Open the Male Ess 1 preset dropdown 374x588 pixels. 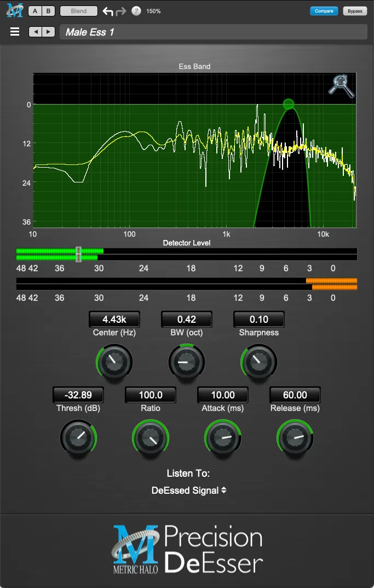tap(212, 32)
